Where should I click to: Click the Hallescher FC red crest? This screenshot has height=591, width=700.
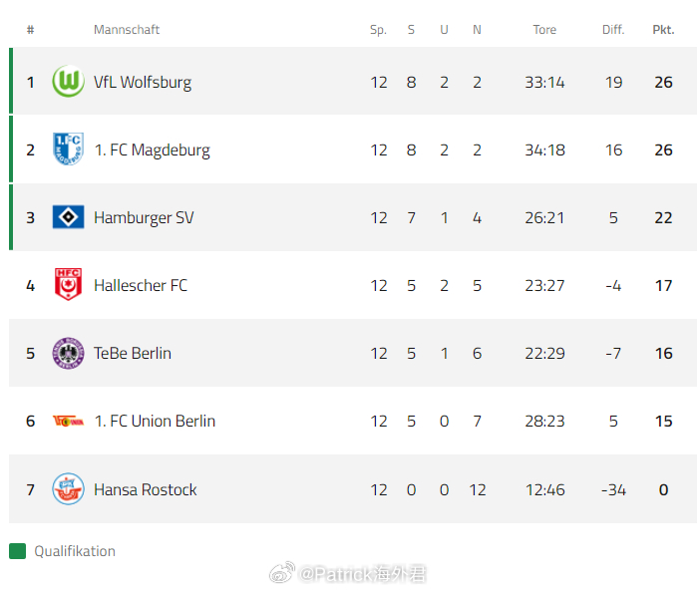pyautogui.click(x=68, y=285)
